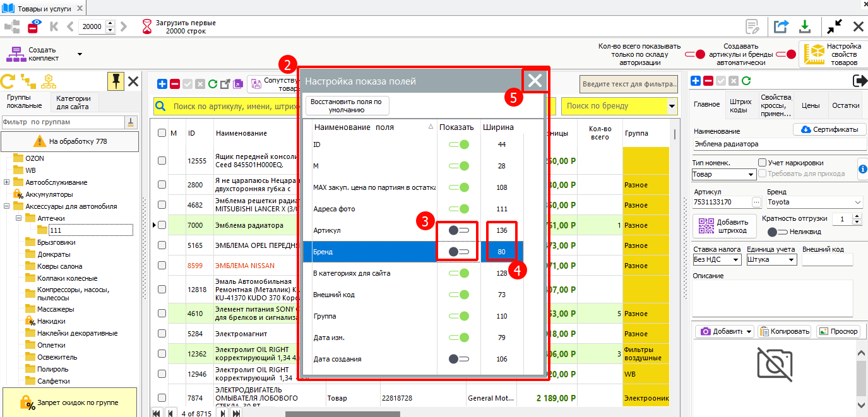Switch to Категории для сайта tab

[73, 102]
